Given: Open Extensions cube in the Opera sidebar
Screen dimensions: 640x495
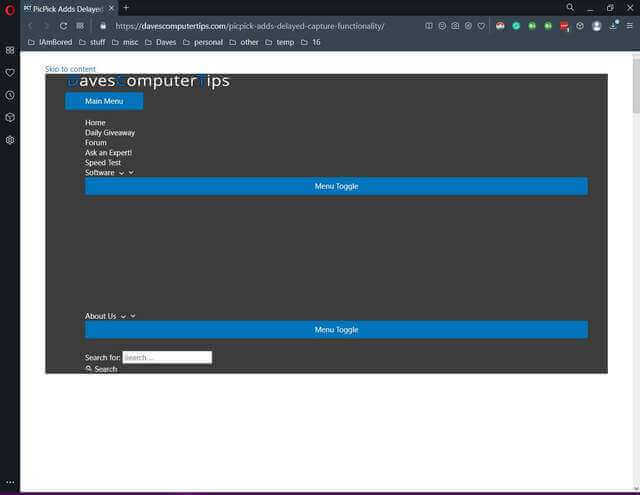Looking at the screenshot, I should point(10,118).
